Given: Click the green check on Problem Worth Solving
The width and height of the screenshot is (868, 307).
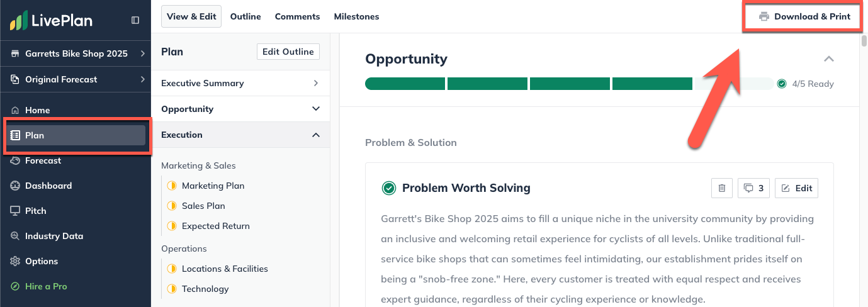Looking at the screenshot, I should 389,188.
